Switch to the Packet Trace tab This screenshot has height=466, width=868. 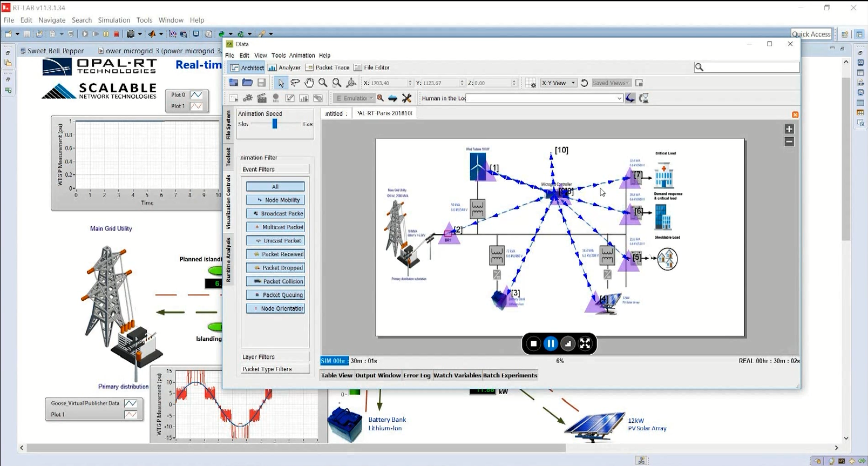point(328,67)
